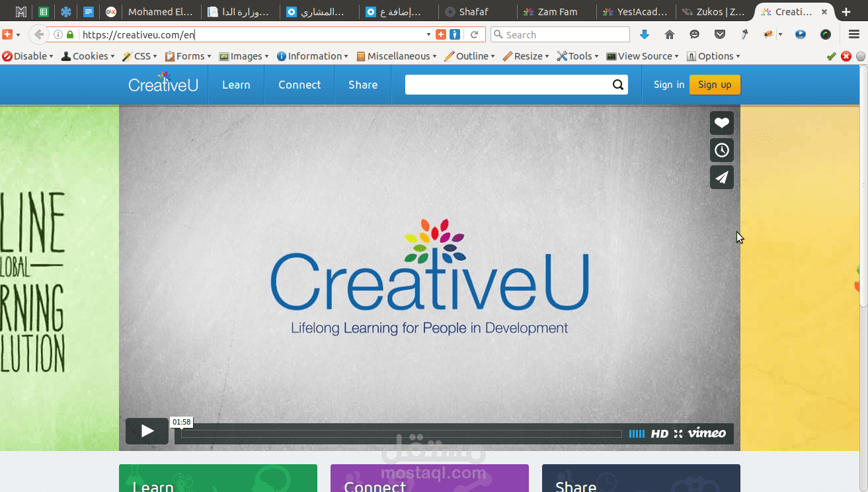Add the video to Watch Later clock icon

click(x=721, y=149)
